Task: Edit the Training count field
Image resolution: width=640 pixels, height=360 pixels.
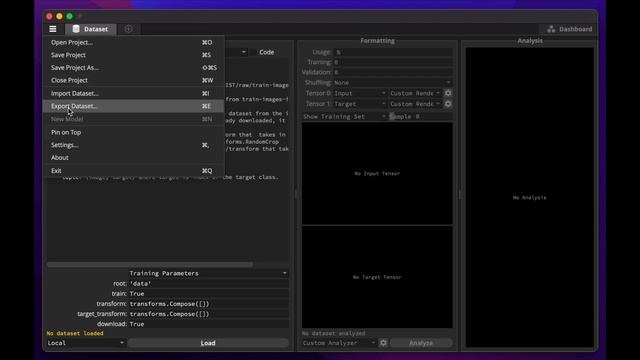Action: coord(393,62)
